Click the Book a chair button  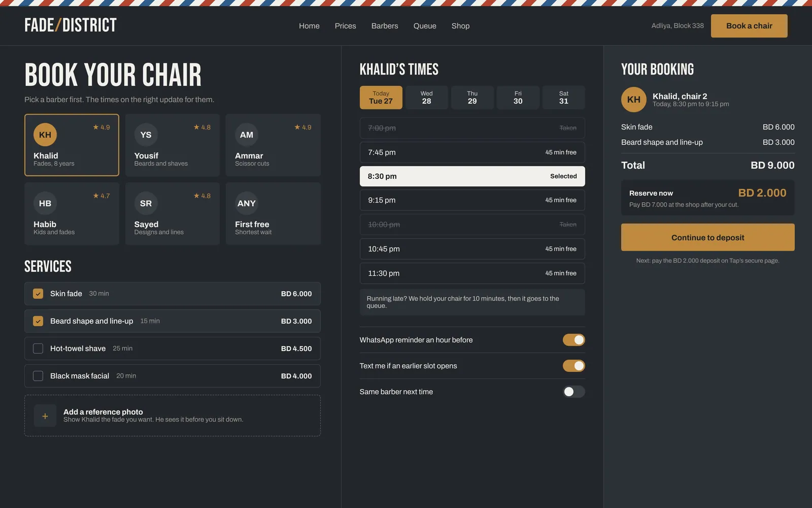point(749,26)
